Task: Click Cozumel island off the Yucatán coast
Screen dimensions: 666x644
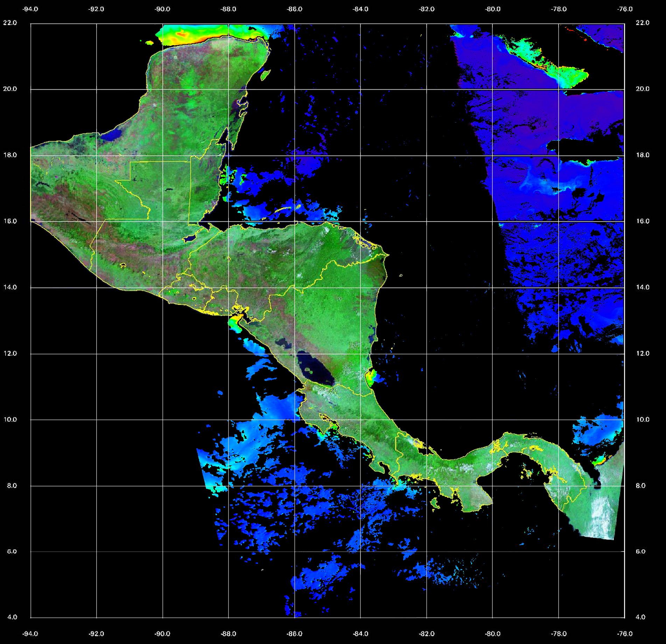Action: tap(265, 74)
